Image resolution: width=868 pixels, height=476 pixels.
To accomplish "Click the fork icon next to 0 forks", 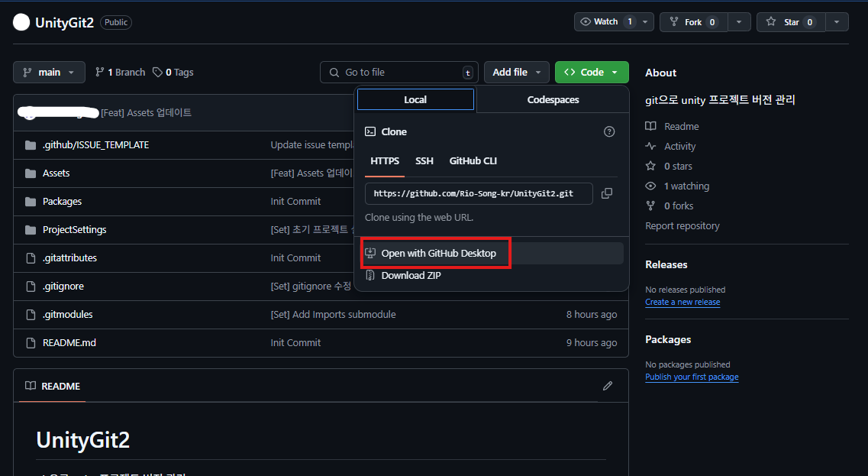I will (650, 206).
